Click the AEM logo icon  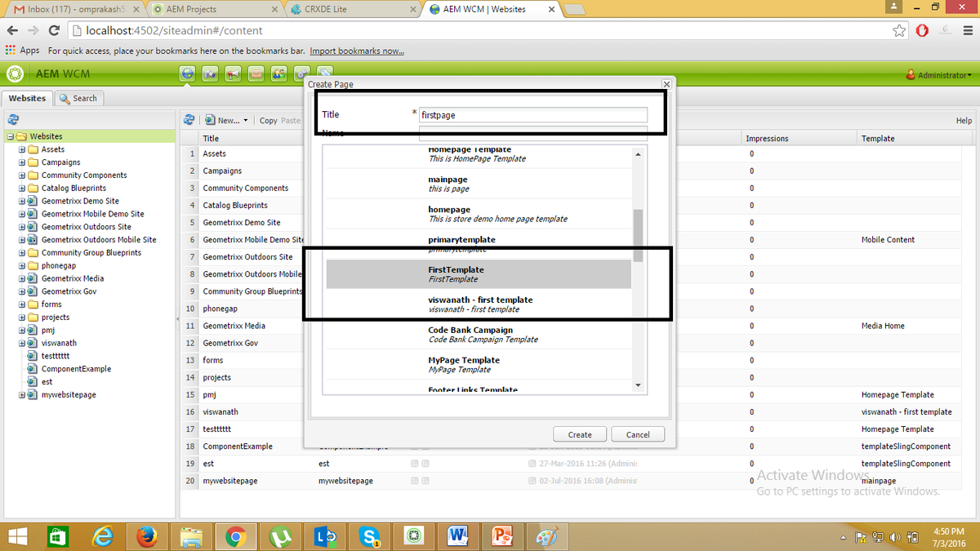[x=15, y=74]
